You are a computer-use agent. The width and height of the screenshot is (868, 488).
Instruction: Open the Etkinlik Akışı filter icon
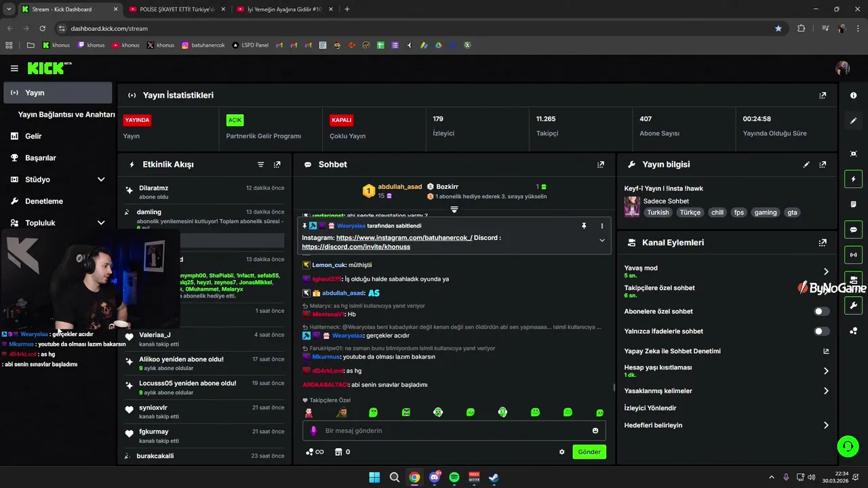[260, 165]
